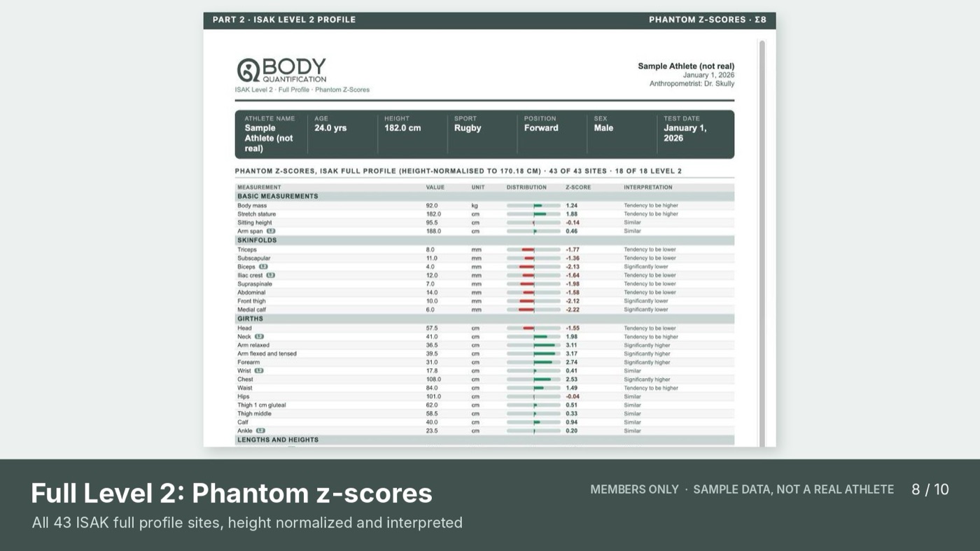Viewport: 980px width, 551px height.
Task: Click the L2 badge beside Wrist
Action: [259, 371]
